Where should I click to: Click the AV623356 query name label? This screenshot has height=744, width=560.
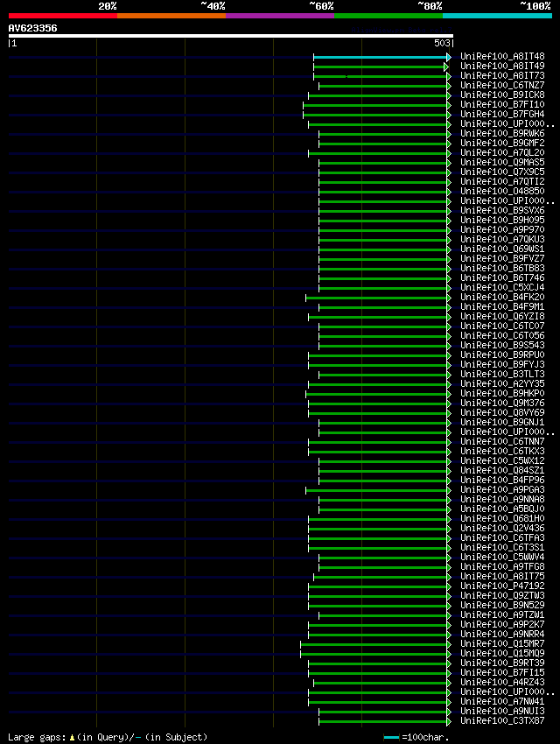click(x=32, y=28)
